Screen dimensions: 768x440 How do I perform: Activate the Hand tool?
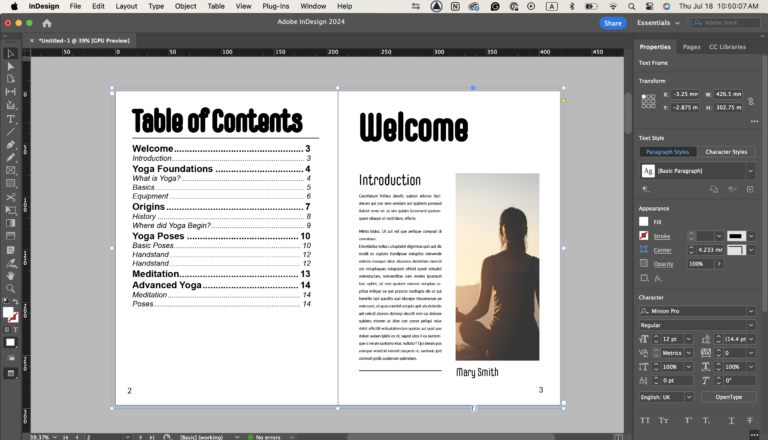[x=10, y=275]
